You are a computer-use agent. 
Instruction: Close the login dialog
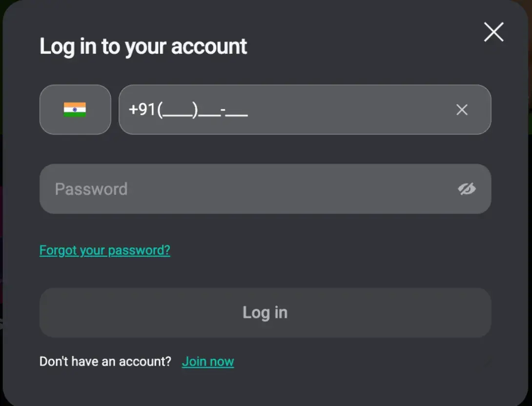(x=493, y=32)
